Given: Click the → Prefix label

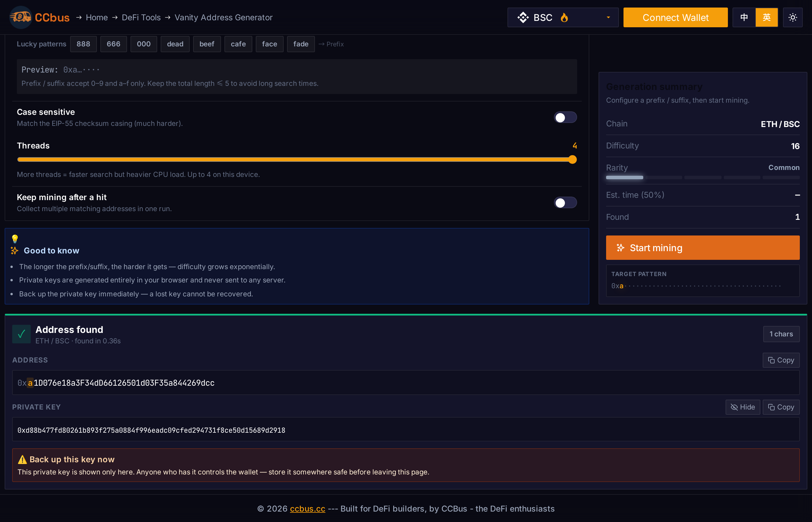Looking at the screenshot, I should click(x=331, y=44).
